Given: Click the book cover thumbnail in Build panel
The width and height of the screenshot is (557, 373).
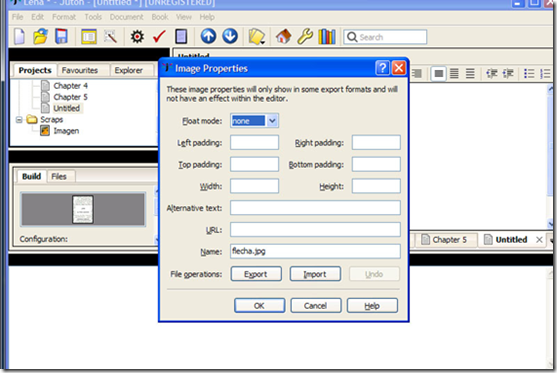Looking at the screenshot, I should tap(83, 209).
